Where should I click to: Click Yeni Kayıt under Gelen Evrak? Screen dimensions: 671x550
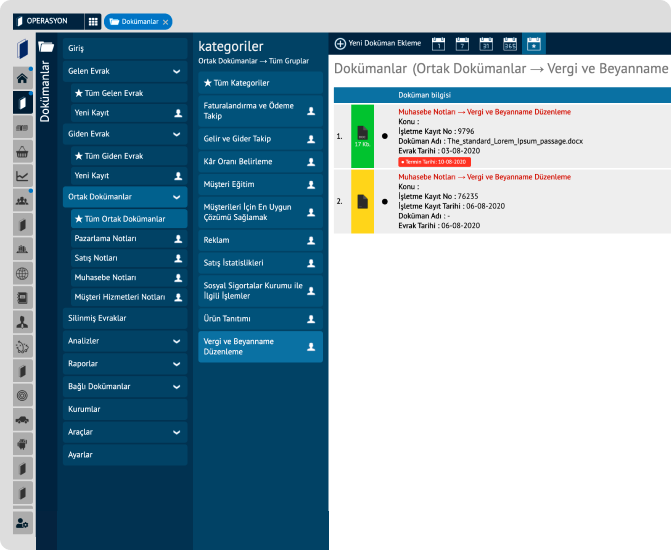click(x=129, y=113)
